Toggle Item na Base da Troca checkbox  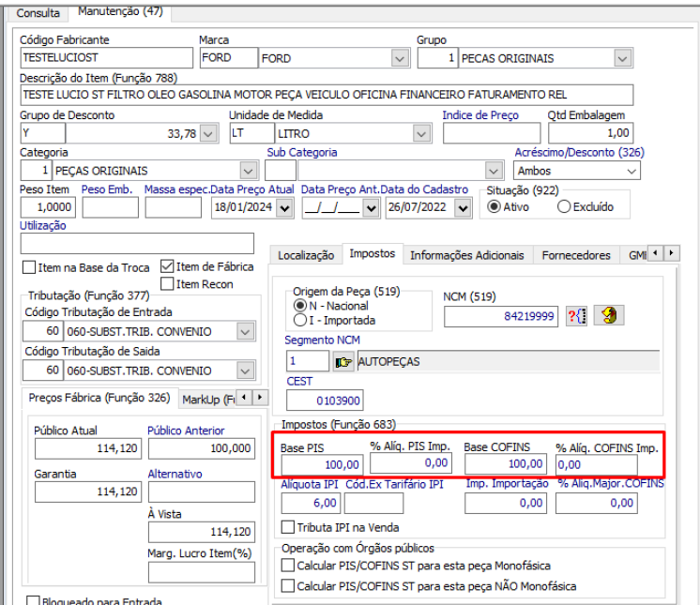tap(29, 267)
